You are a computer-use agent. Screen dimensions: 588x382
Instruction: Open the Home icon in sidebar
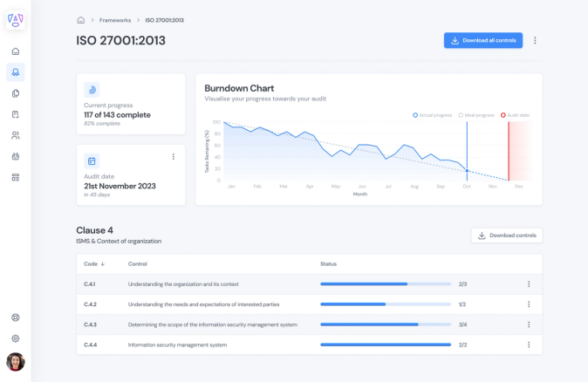tap(16, 51)
